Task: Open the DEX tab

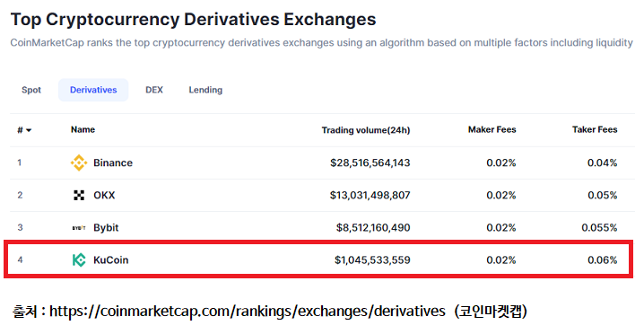Action: [x=154, y=90]
